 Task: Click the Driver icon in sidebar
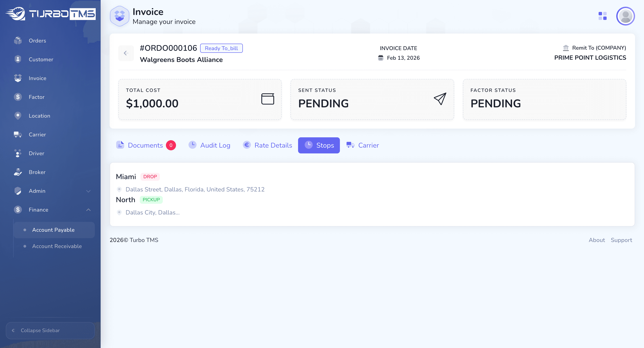coord(18,153)
